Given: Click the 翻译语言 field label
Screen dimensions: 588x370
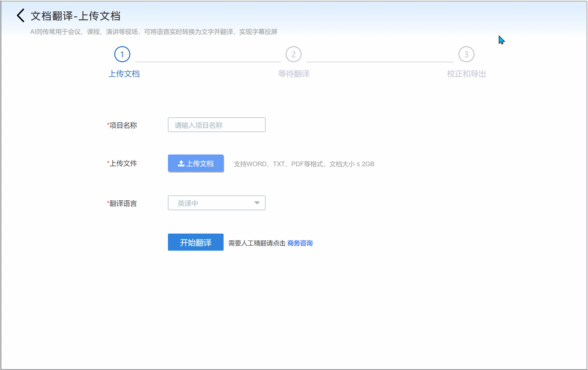Looking at the screenshot, I should point(122,204).
